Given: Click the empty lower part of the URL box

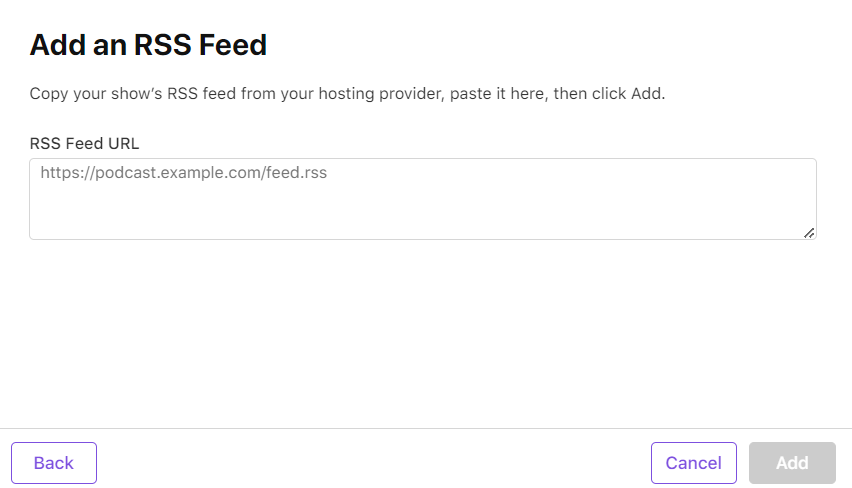Looking at the screenshot, I should coord(423,218).
